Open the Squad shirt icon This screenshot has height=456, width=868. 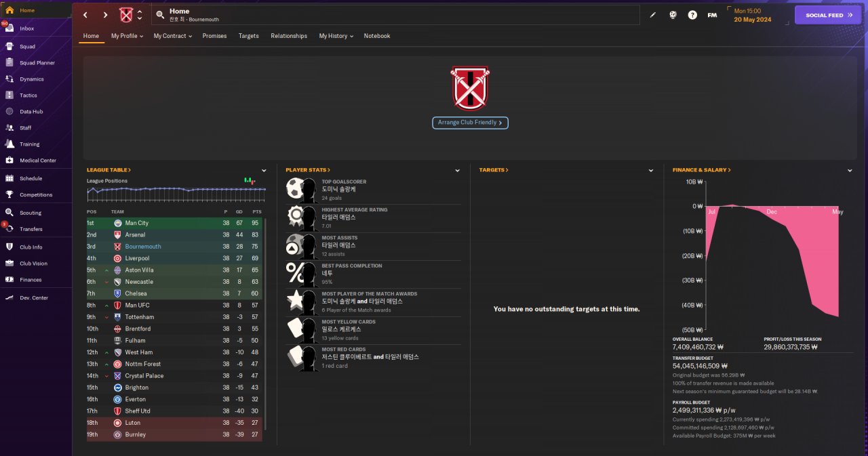point(9,46)
